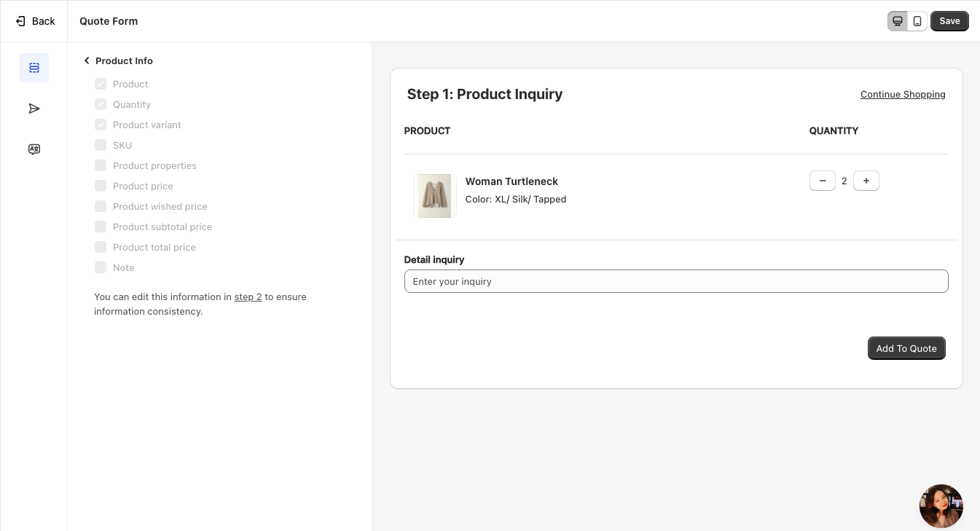
Task: Click the paper plane send icon
Action: point(34,109)
